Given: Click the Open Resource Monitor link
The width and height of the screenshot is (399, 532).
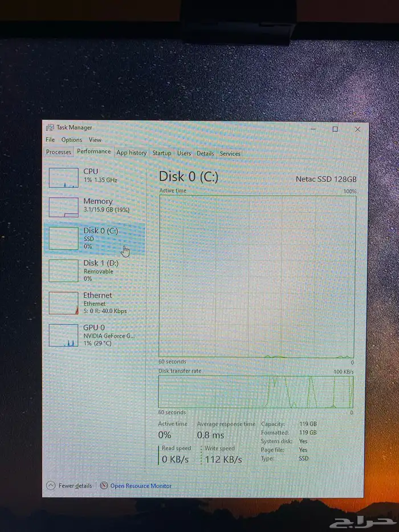Looking at the screenshot, I should (x=141, y=486).
